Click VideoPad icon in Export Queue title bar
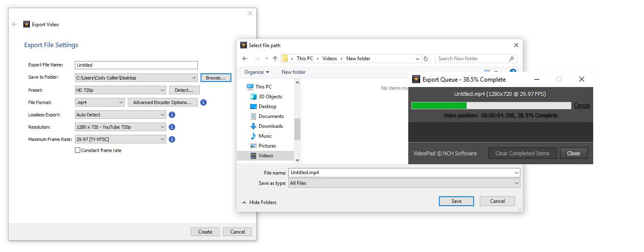The height and width of the screenshot is (252, 644). (x=416, y=79)
